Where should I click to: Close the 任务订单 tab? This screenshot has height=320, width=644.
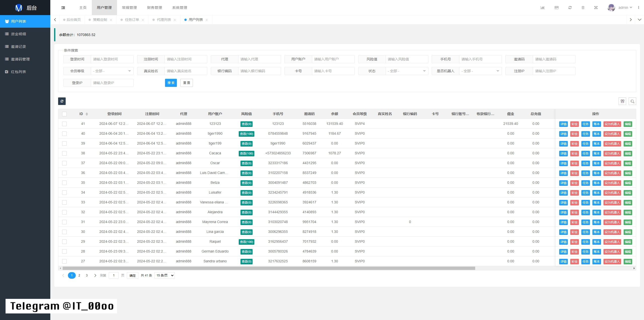[143, 20]
